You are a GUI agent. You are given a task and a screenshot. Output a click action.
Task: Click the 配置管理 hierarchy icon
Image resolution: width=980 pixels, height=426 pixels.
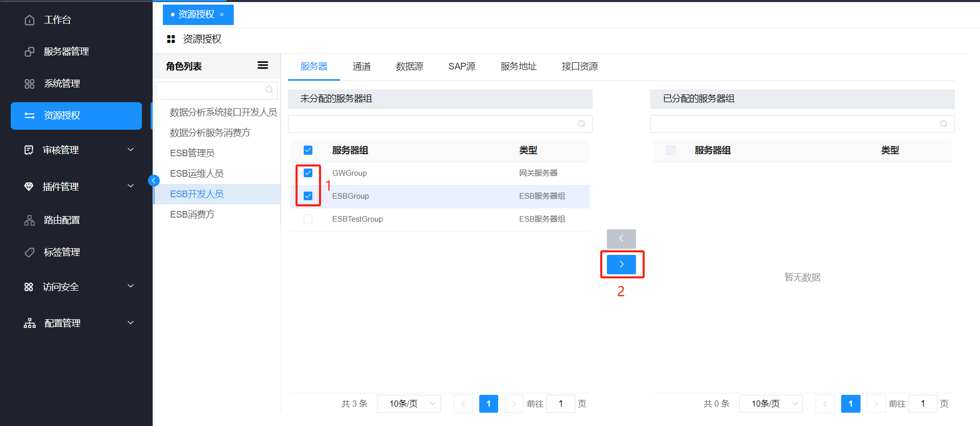tap(30, 323)
